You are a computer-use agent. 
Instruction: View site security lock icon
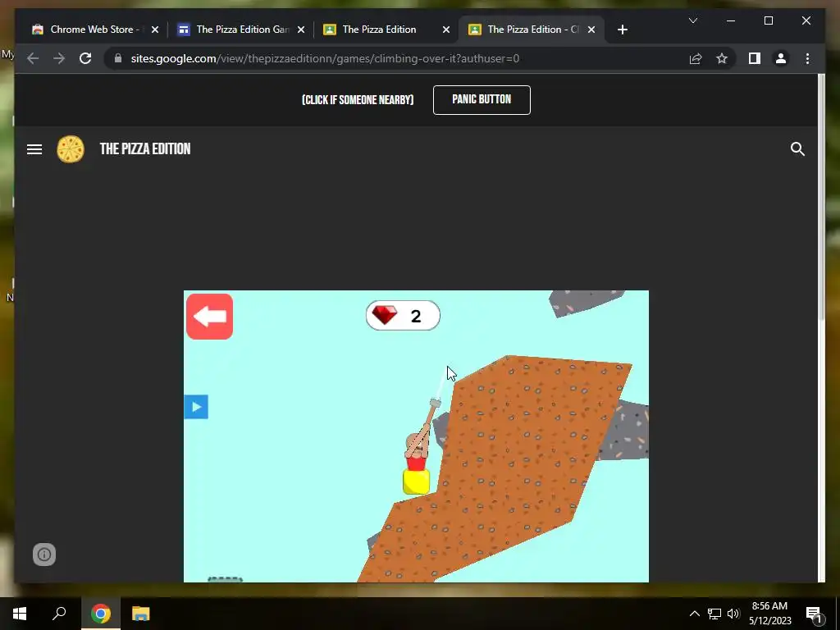pyautogui.click(x=118, y=58)
